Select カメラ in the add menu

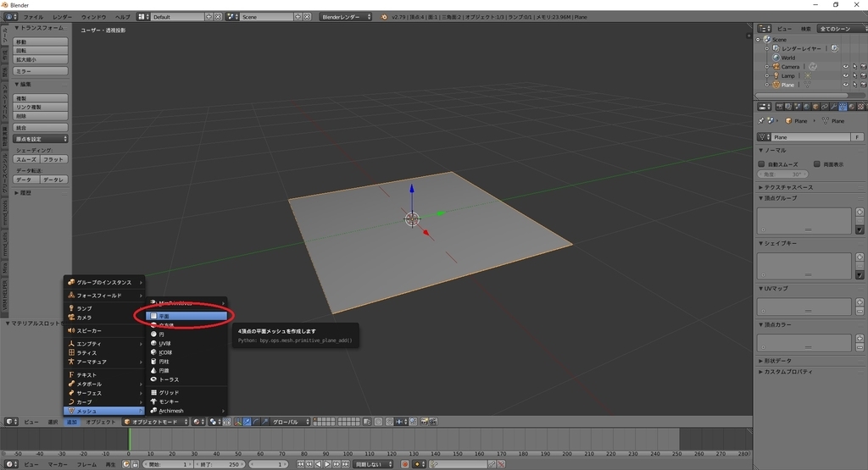(x=103, y=318)
